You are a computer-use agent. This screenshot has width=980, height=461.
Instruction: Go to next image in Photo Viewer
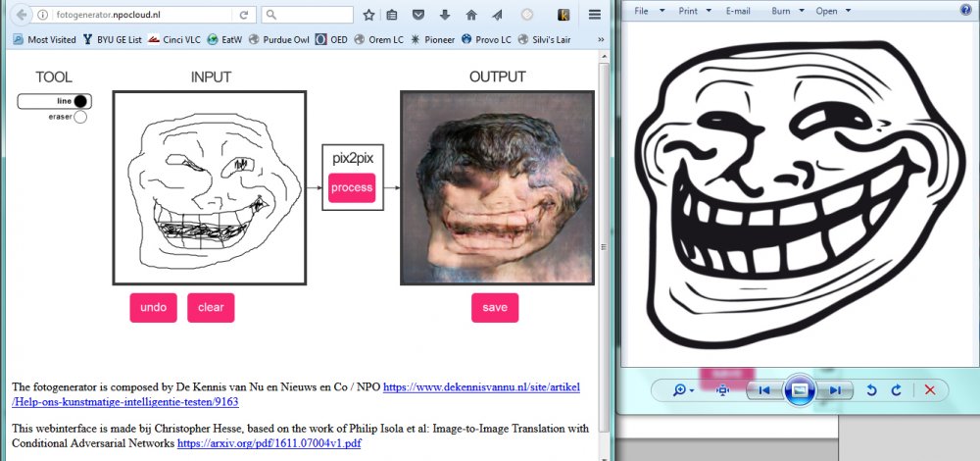coord(834,390)
